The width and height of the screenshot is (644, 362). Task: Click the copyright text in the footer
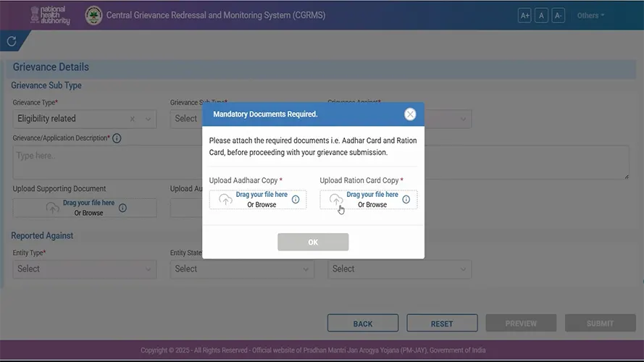coord(313,350)
